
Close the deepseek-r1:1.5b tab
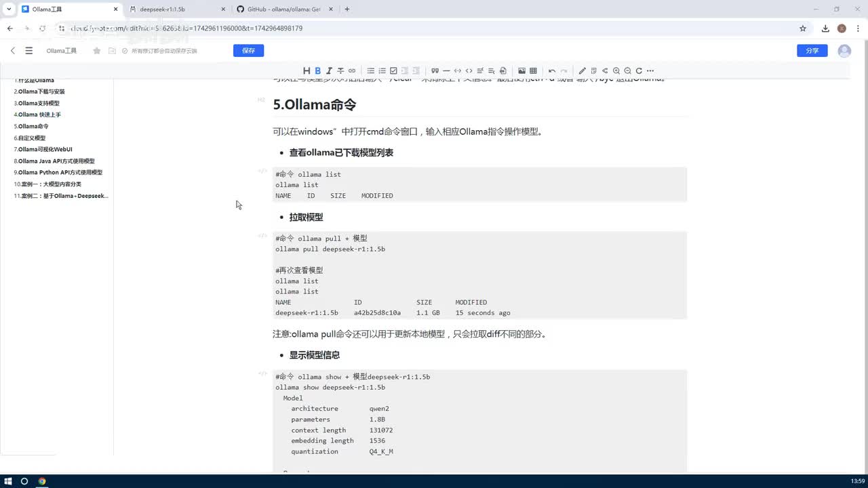tap(223, 9)
